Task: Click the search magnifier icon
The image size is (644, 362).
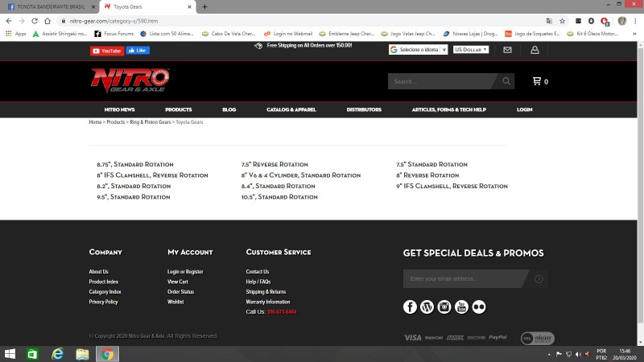Action: [x=506, y=81]
